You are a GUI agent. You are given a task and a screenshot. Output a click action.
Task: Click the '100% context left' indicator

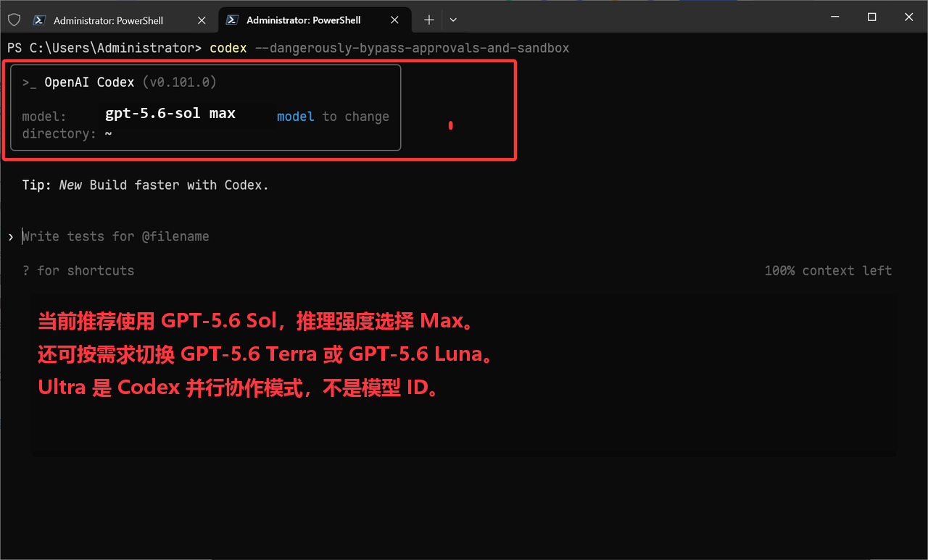[828, 270]
